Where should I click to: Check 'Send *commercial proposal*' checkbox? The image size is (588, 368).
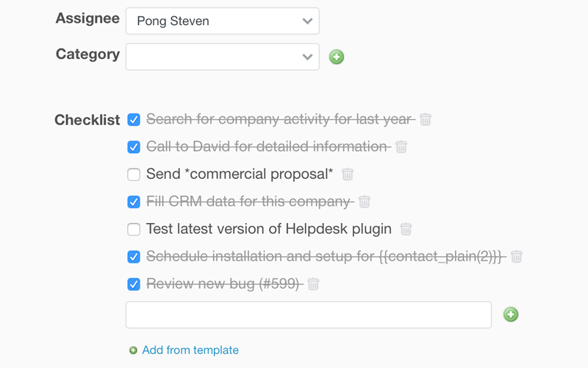[x=134, y=174]
